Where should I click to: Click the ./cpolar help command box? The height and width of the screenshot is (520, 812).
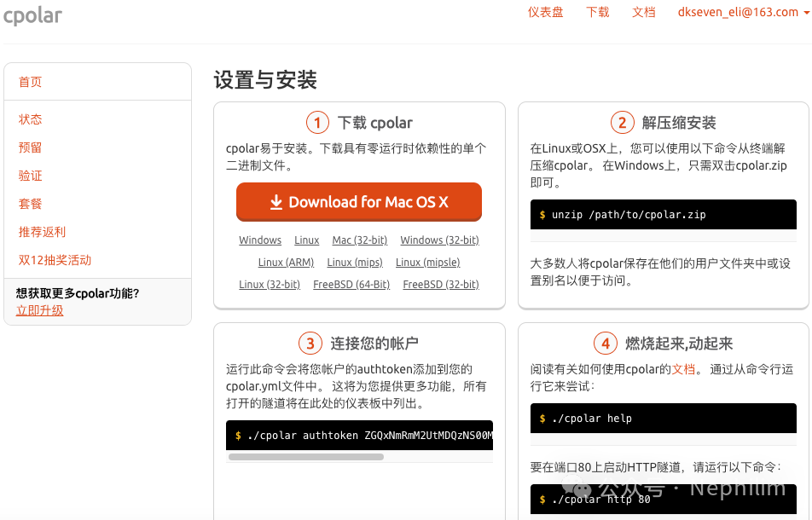point(663,418)
